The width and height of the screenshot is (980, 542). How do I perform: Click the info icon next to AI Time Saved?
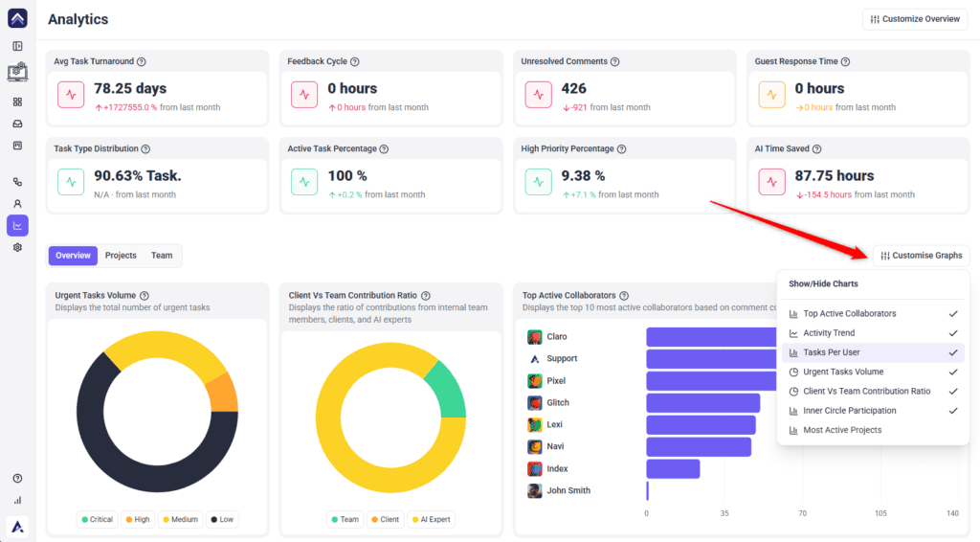pos(817,148)
